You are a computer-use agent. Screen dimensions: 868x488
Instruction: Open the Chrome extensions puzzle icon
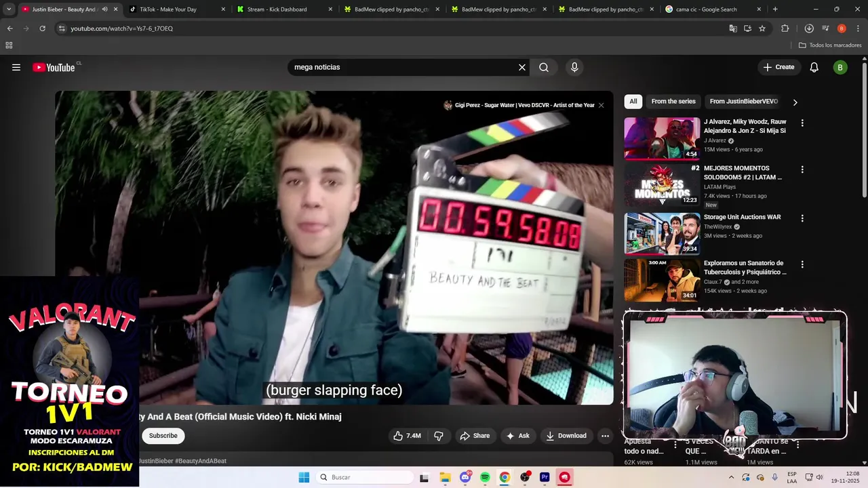coord(785,28)
